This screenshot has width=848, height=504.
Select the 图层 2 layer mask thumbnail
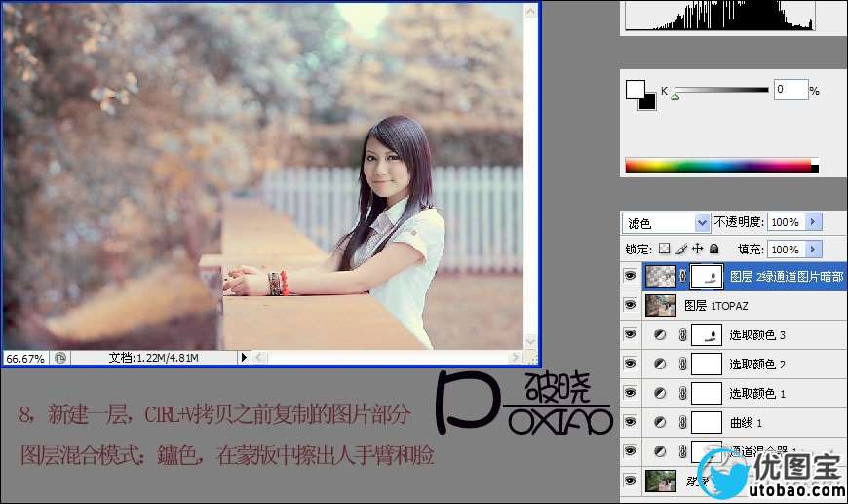(707, 276)
